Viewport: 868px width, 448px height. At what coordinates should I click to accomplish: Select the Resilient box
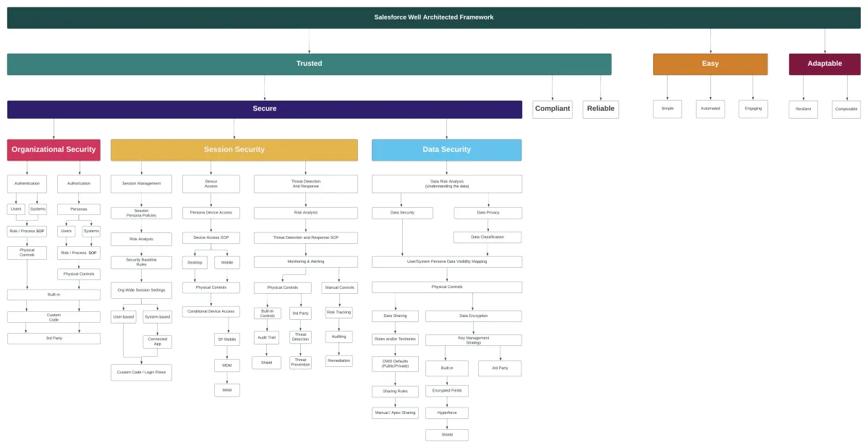(x=803, y=109)
